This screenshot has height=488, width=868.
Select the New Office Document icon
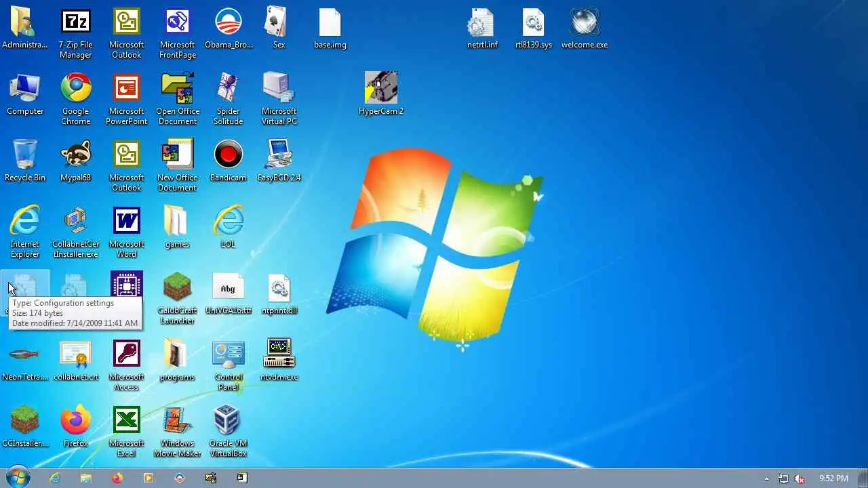pos(177,166)
